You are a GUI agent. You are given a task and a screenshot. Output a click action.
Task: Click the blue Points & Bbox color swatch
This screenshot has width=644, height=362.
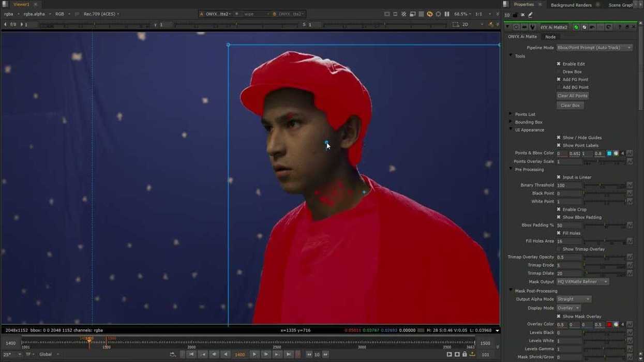609,154
